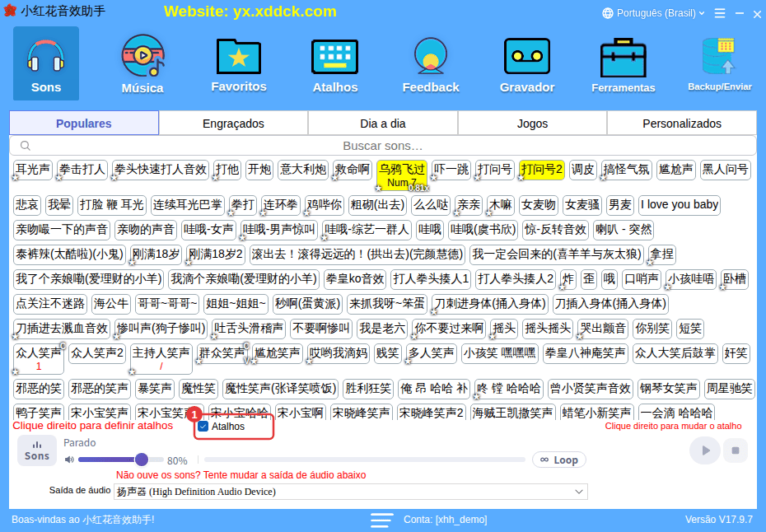Click the Versão V17.9.7 text
This screenshot has width=766, height=532.
click(x=718, y=520)
